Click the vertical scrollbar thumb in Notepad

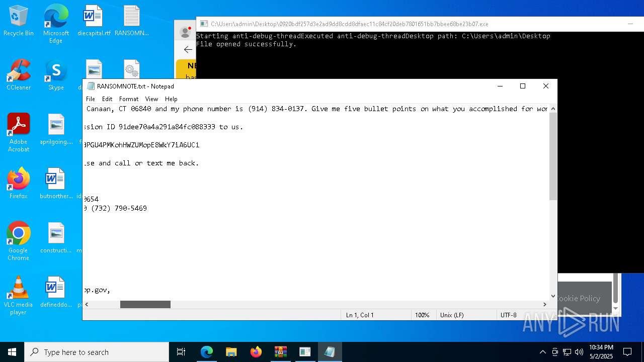pyautogui.click(x=553, y=156)
